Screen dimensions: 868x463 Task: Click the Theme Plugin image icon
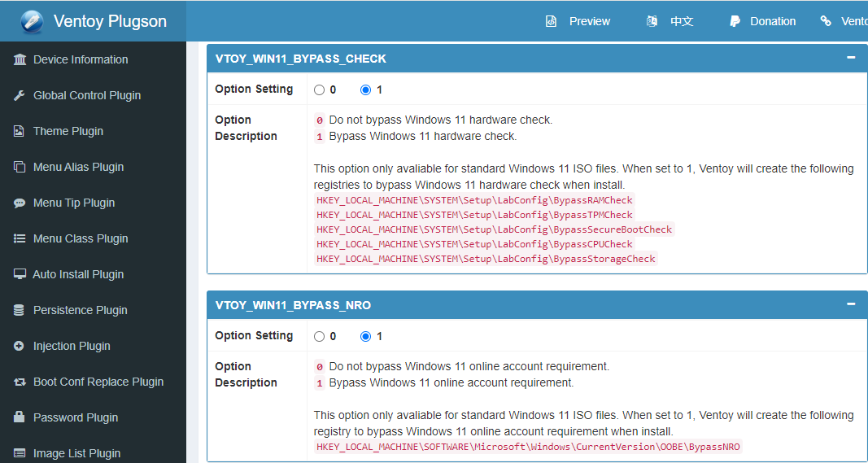19,131
